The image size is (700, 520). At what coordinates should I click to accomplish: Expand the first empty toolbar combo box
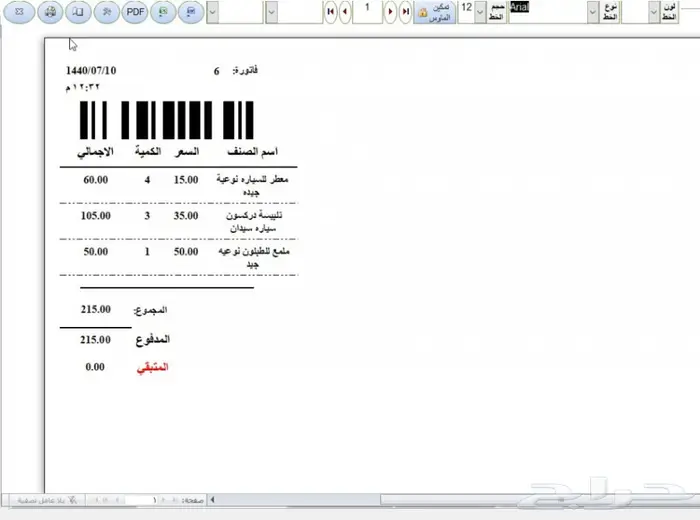click(211, 12)
